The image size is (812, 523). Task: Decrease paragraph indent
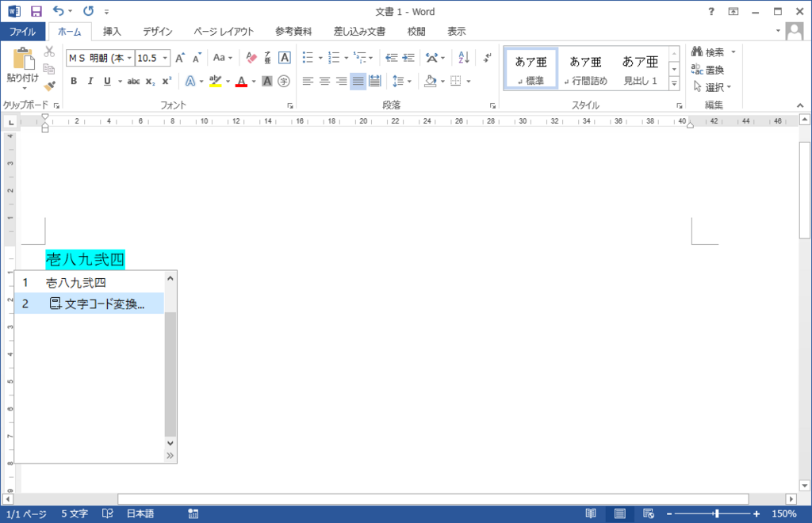point(392,57)
